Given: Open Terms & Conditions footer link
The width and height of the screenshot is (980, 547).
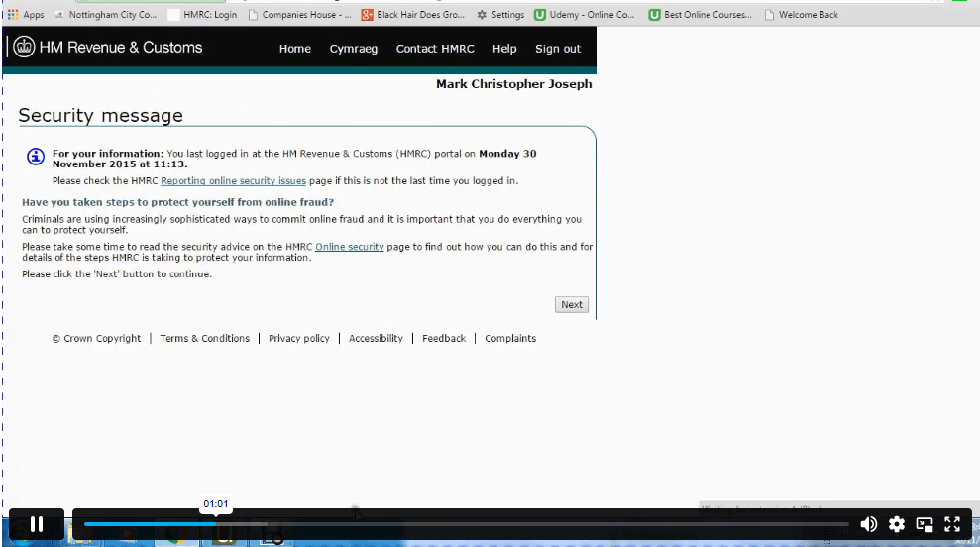Looking at the screenshot, I should coord(204,338).
